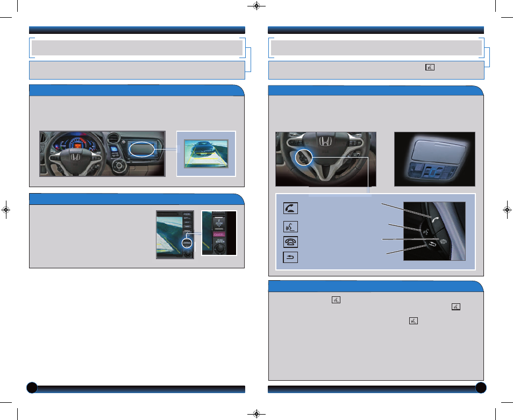
Task: Click the boxed back arrow icon
Action: point(290,258)
